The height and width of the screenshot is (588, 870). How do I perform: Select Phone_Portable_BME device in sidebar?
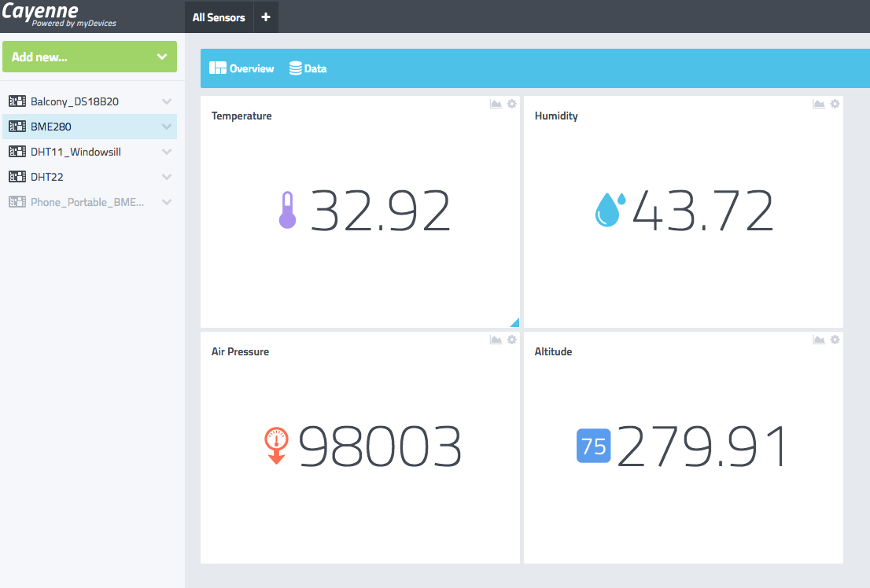(87, 202)
